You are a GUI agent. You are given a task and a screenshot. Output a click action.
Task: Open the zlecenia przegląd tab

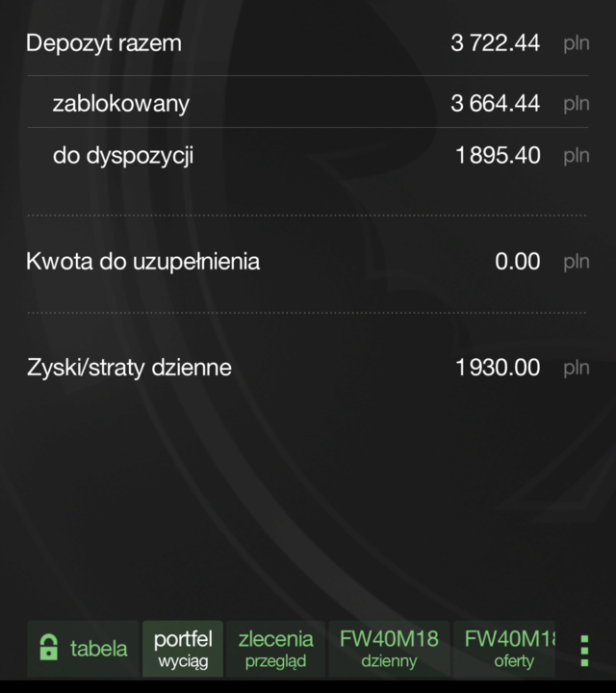275,649
